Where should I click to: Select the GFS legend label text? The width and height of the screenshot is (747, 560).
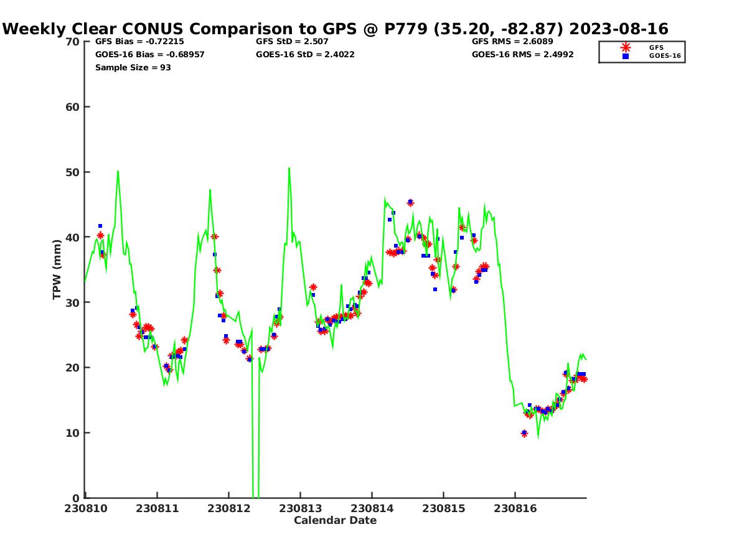pos(656,47)
